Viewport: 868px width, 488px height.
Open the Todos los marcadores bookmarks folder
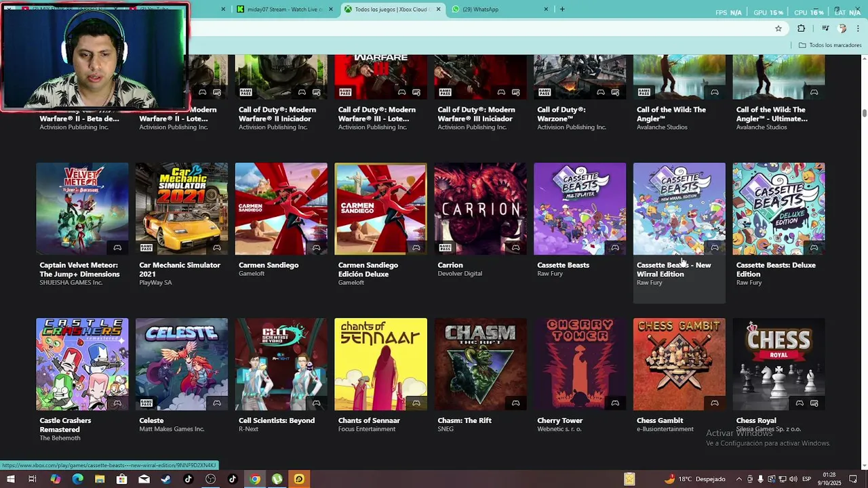[x=830, y=45]
